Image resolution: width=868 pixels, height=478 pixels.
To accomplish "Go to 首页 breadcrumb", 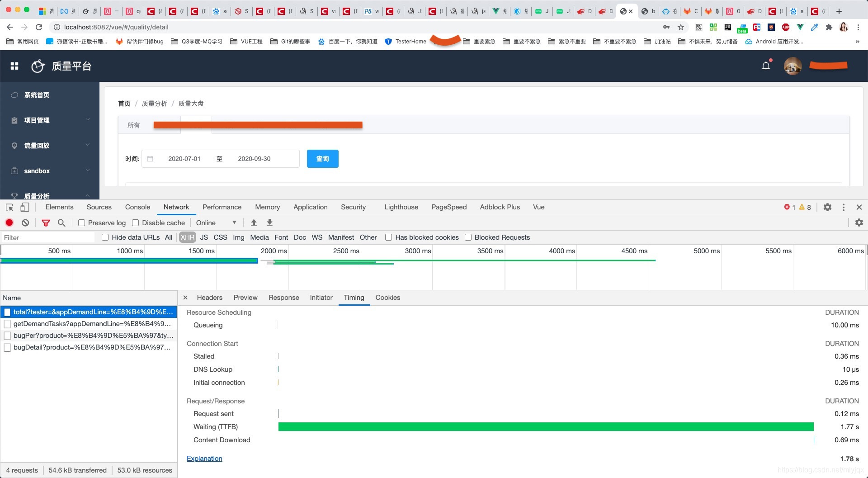I will 124,104.
